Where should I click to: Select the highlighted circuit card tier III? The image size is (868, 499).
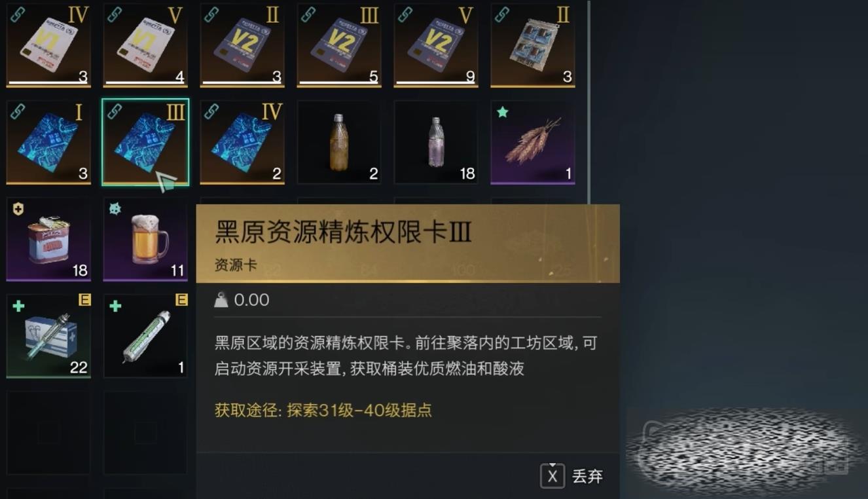point(145,142)
